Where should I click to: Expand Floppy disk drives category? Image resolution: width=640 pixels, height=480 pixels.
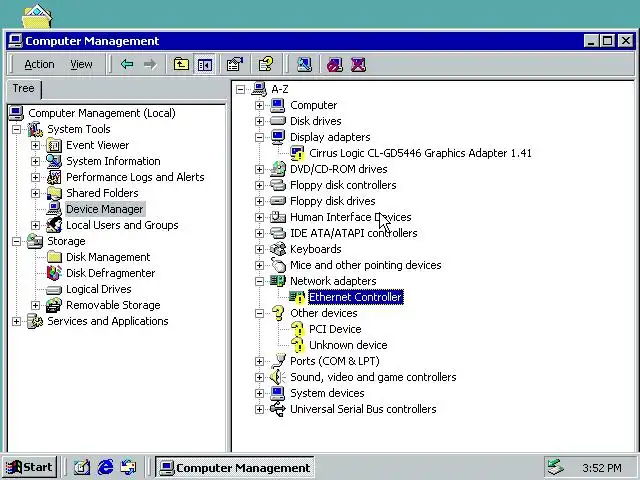259,201
